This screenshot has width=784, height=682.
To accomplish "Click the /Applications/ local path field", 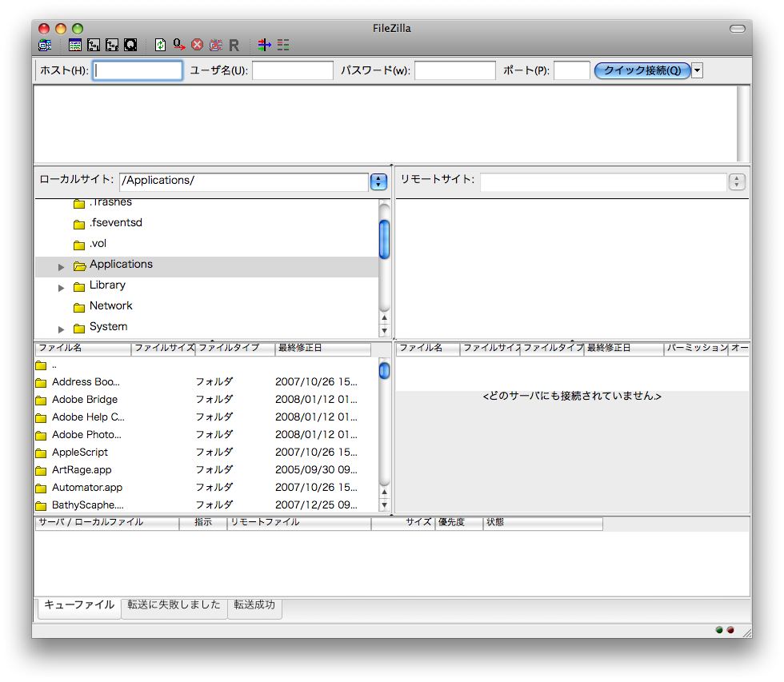I will tap(244, 181).
